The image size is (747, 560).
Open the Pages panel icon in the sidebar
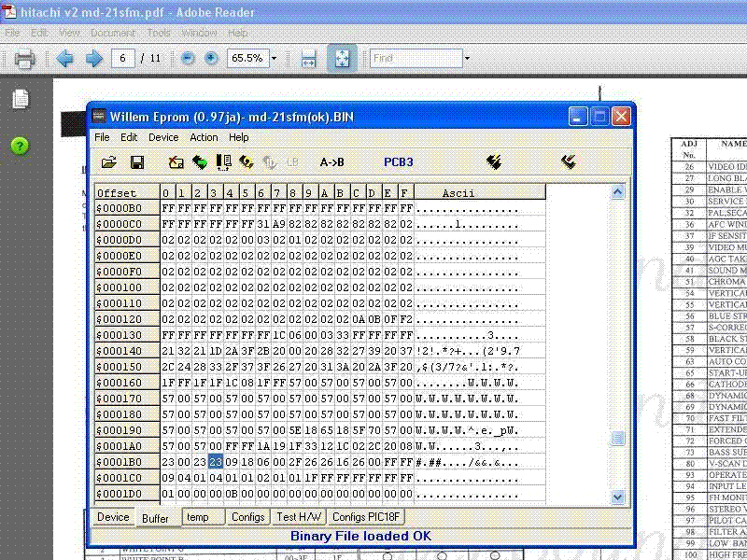click(x=21, y=99)
